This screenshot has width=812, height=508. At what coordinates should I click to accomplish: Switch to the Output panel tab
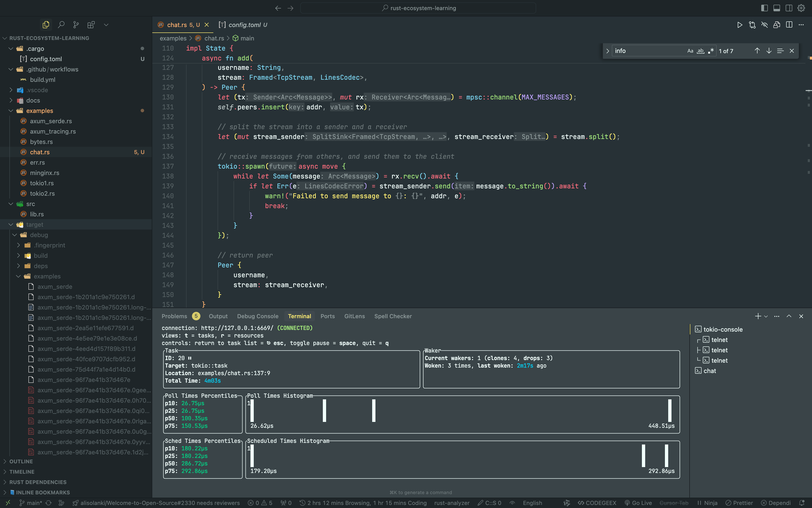[218, 316]
